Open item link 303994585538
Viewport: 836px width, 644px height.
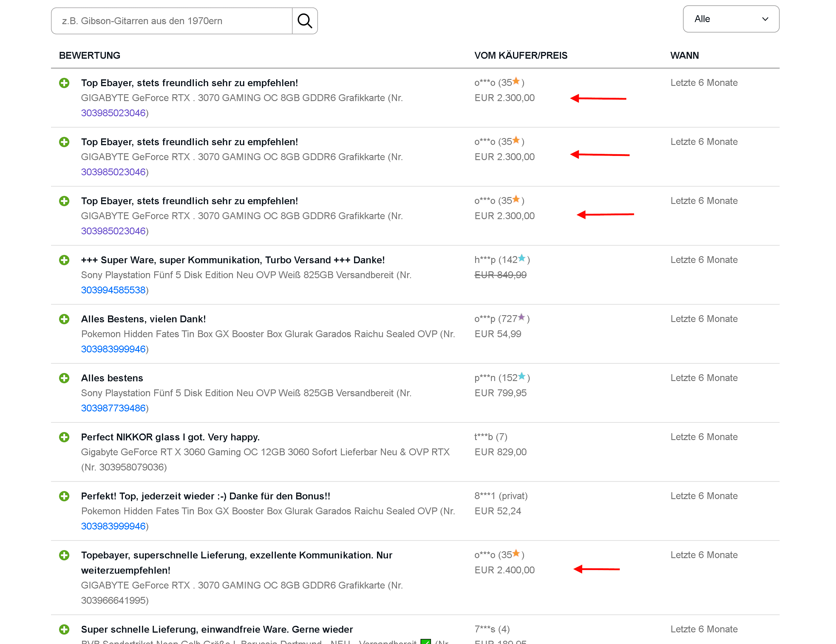(113, 290)
